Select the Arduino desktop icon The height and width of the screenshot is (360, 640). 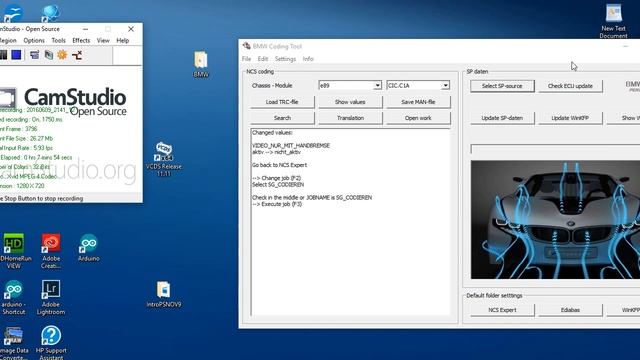(x=89, y=248)
